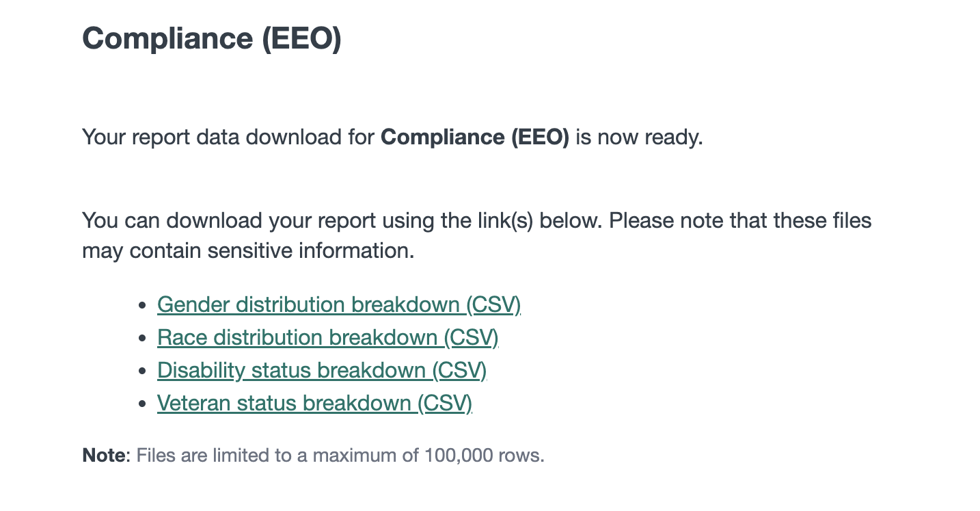The height and width of the screenshot is (511, 980).
Task: Click bold Compliance (EEO) in ready sentence
Action: click(474, 137)
